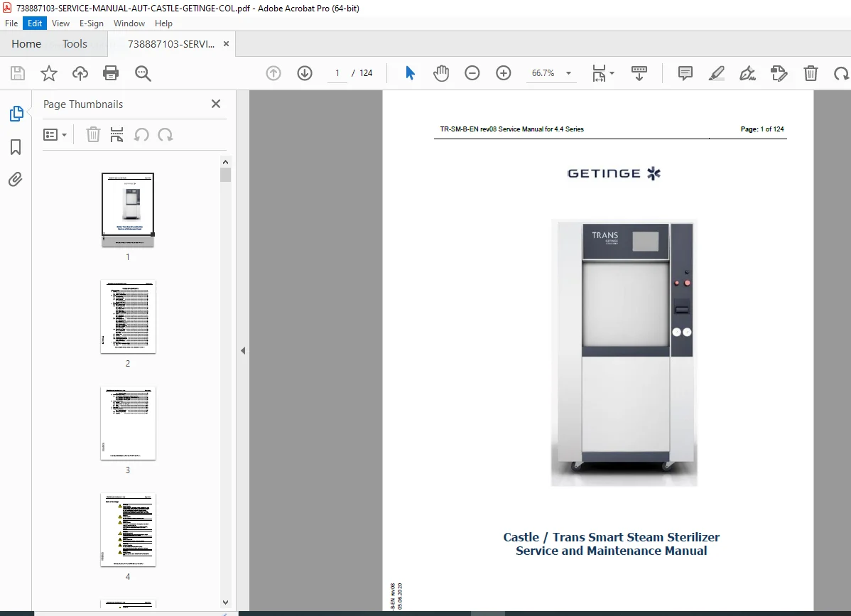
Task: Click the Save file icon
Action: [x=17, y=73]
